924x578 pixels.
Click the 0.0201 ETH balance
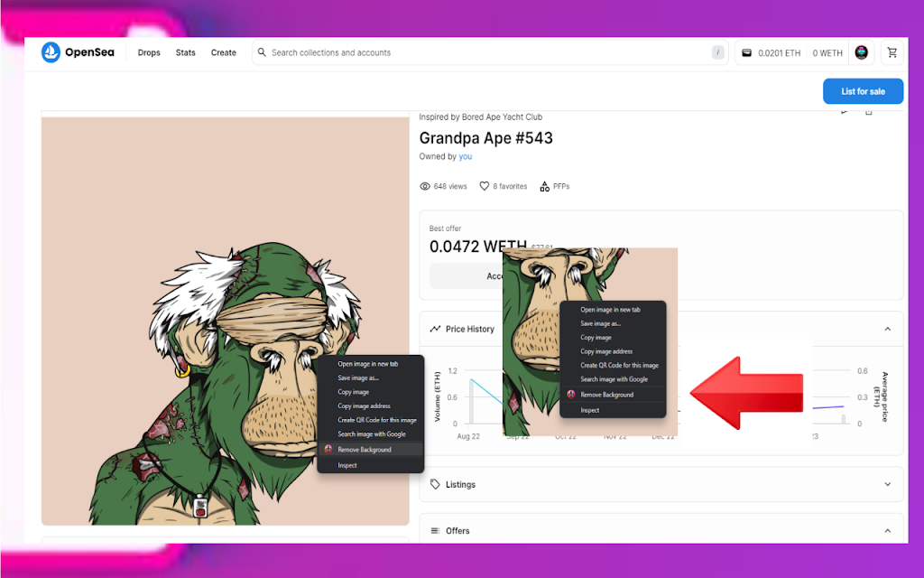pyautogui.click(x=779, y=53)
